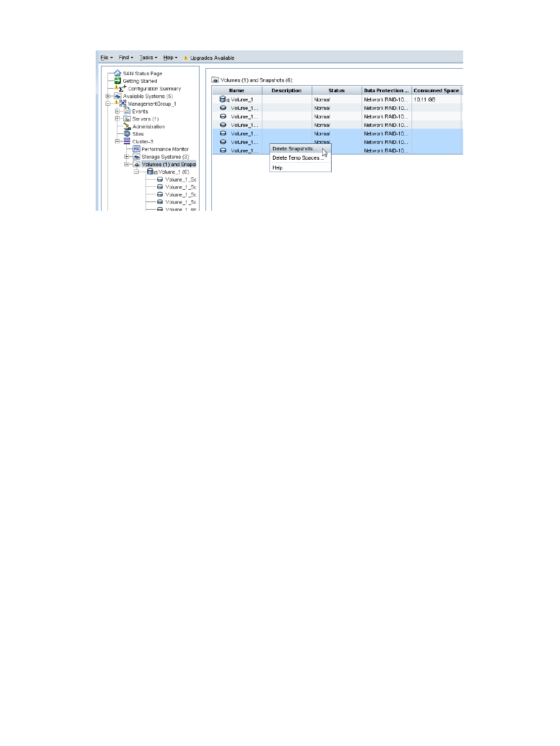Select the Volumes (1) and Snapshots tree label

click(x=168, y=164)
